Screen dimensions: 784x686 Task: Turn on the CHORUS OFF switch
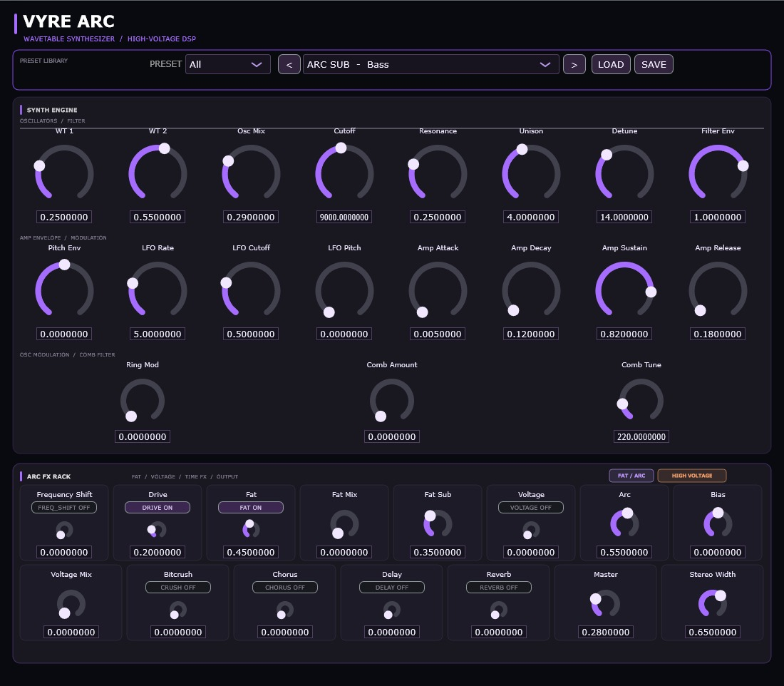pos(285,588)
